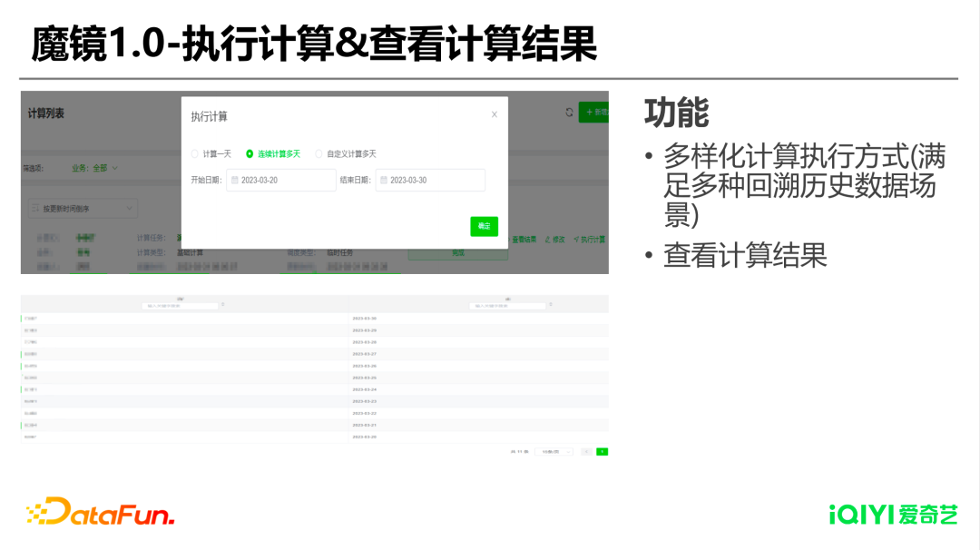Image resolution: width=980 pixels, height=550 pixels.
Task: Click the green page 1 pagination button
Action: coord(602,451)
